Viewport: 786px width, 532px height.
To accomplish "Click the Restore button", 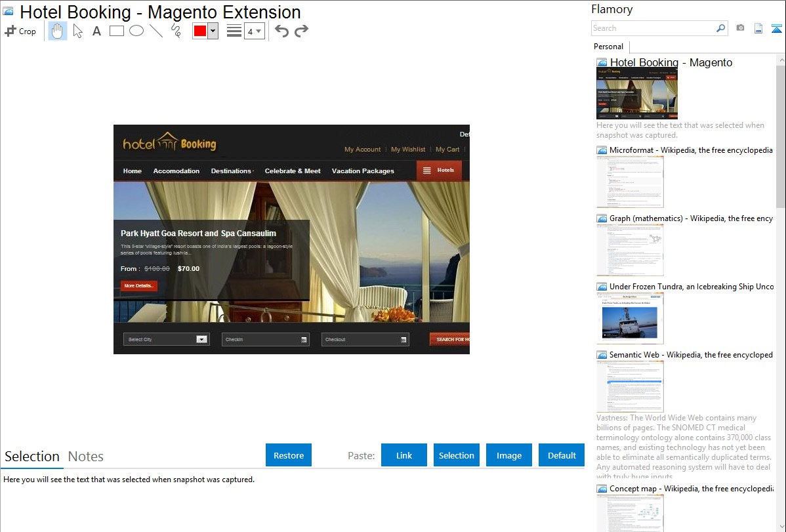I will (289, 455).
